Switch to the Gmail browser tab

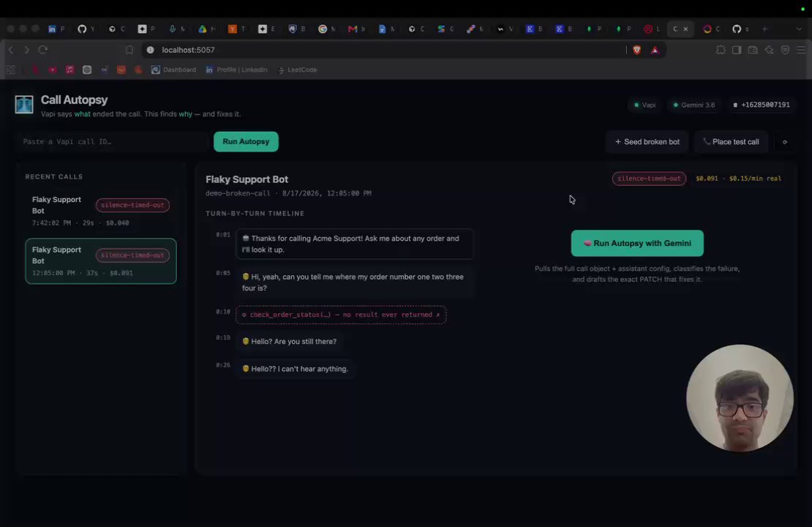(x=356, y=29)
